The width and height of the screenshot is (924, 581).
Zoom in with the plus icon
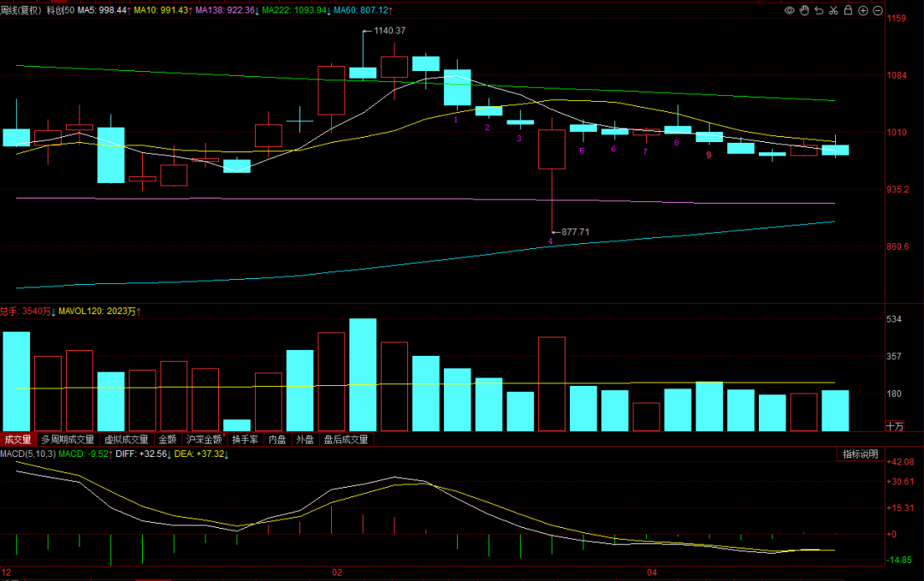tap(862, 10)
